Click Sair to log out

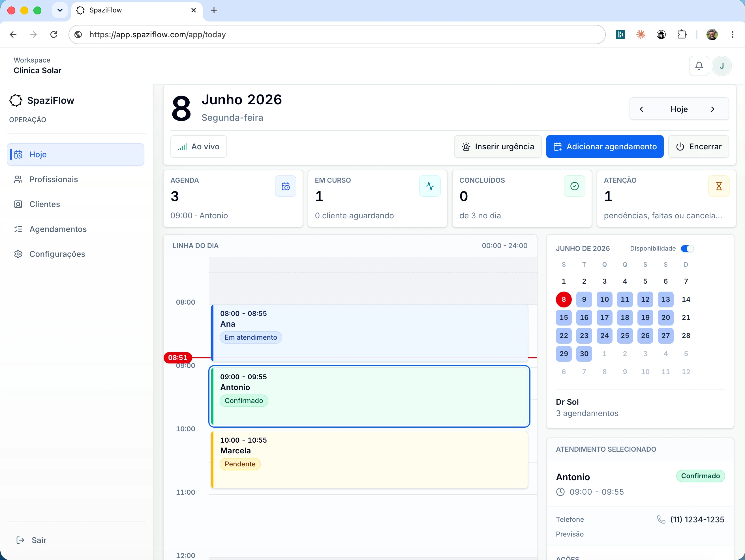pyautogui.click(x=31, y=540)
